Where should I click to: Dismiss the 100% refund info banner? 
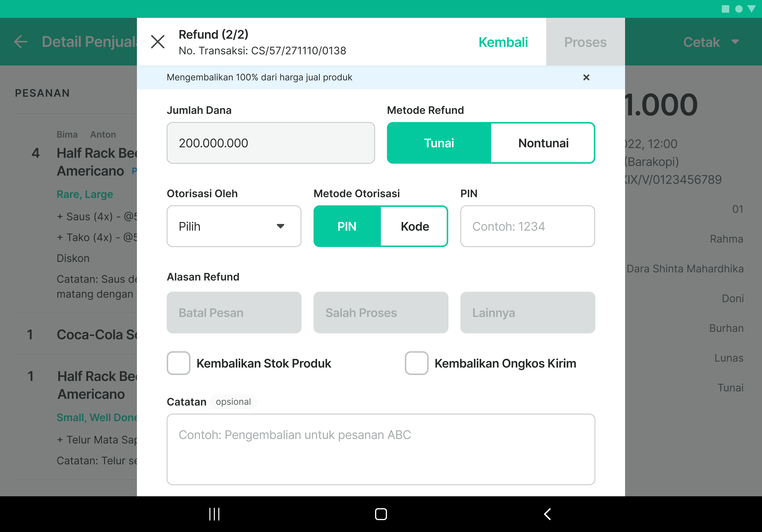point(586,77)
